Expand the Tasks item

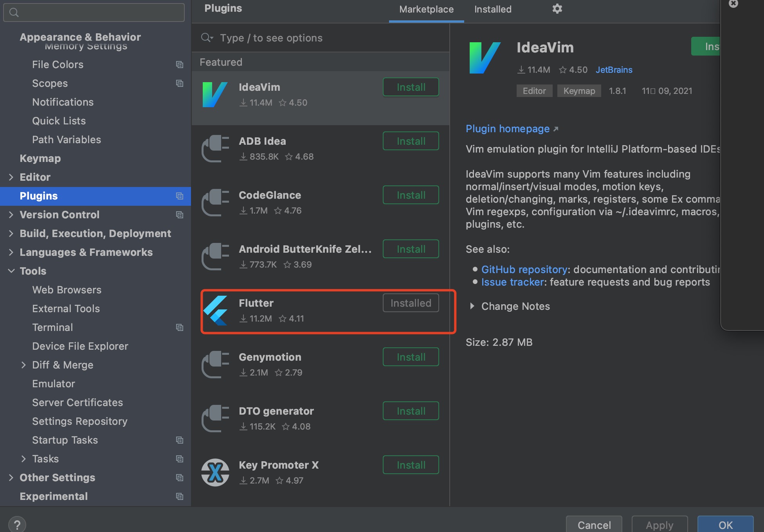click(23, 459)
